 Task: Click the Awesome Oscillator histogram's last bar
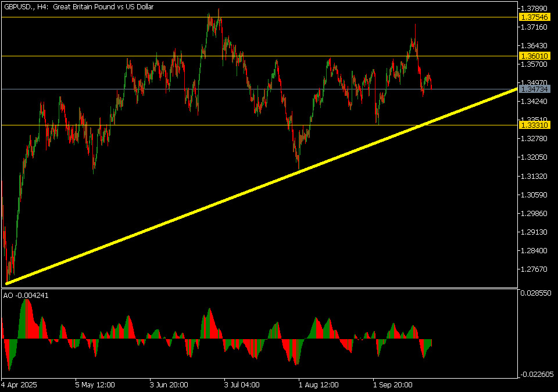click(x=431, y=342)
